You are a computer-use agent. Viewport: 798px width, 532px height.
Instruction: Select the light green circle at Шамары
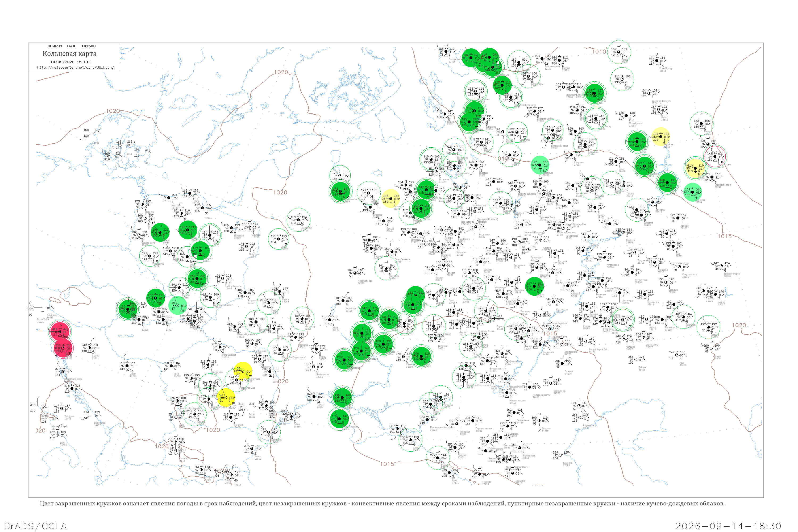[693, 192]
